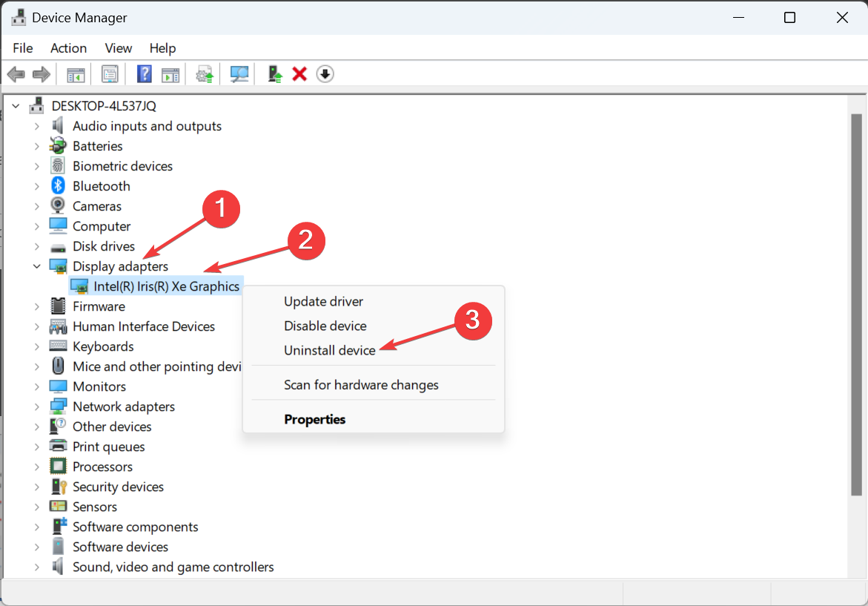Click the Disable device down-arrow toolbar icon
This screenshot has width=868, height=606.
[325, 74]
